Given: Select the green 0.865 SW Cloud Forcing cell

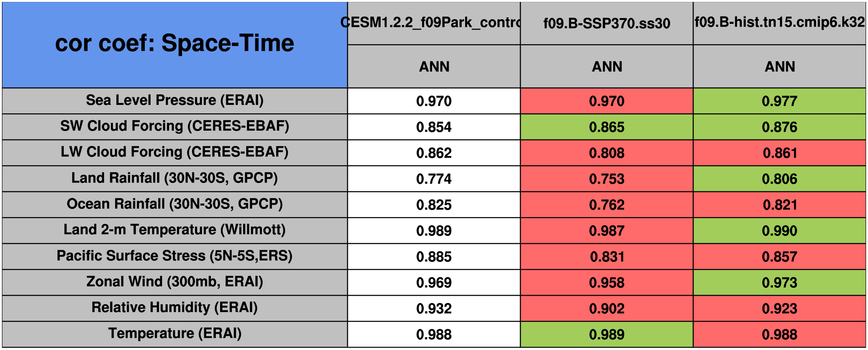Looking at the screenshot, I should pos(607,127).
